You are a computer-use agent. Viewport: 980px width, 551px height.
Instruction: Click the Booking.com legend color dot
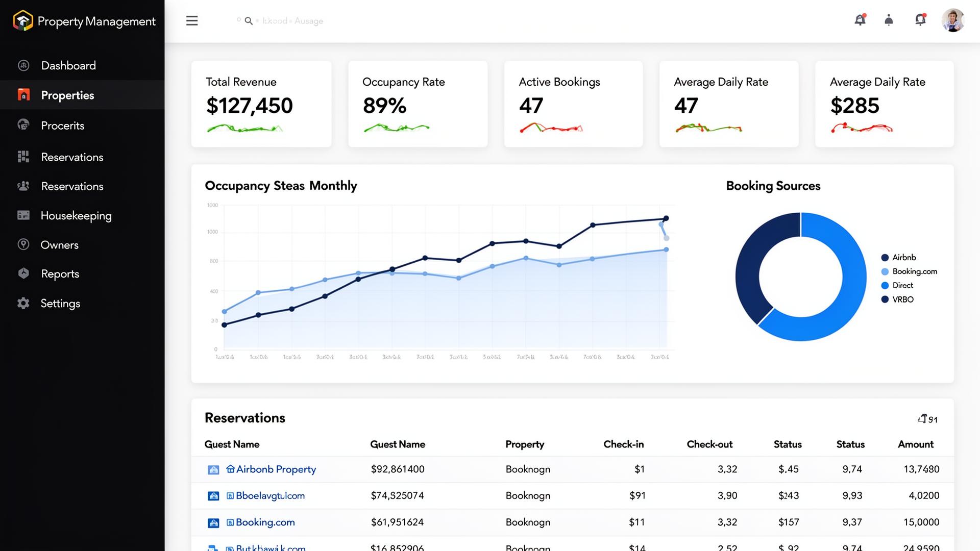[x=885, y=271]
